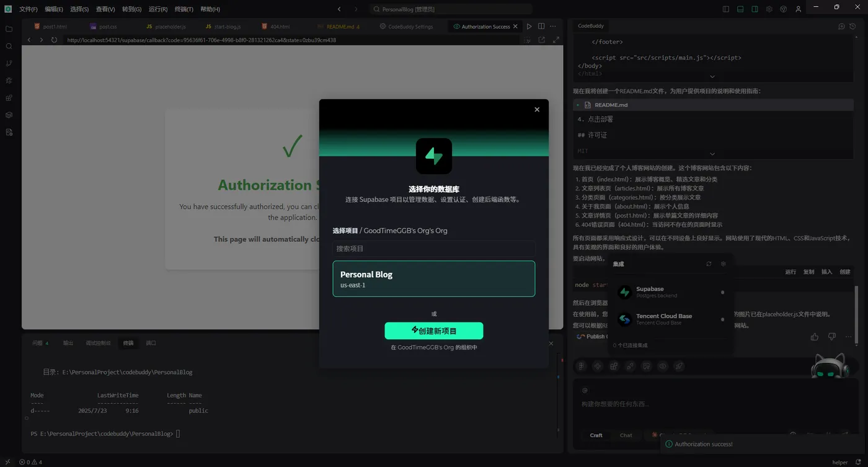The image size is (868, 467).
Task: Click the PersonalBlog command center search box
Action: (x=451, y=9)
